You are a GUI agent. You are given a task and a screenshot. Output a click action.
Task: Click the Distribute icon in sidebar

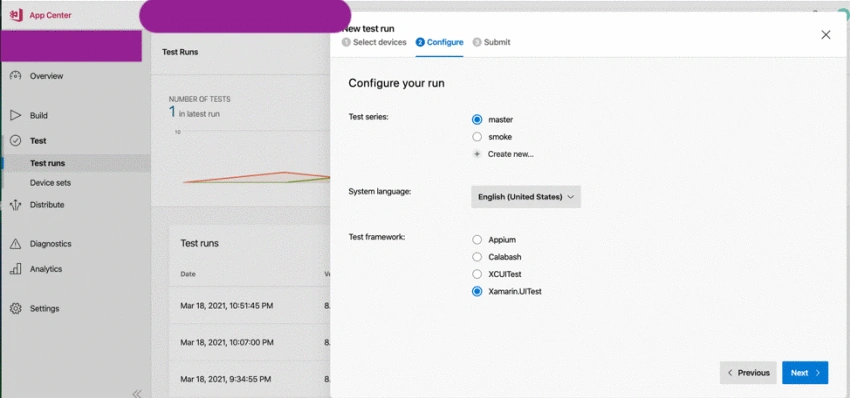pos(16,205)
